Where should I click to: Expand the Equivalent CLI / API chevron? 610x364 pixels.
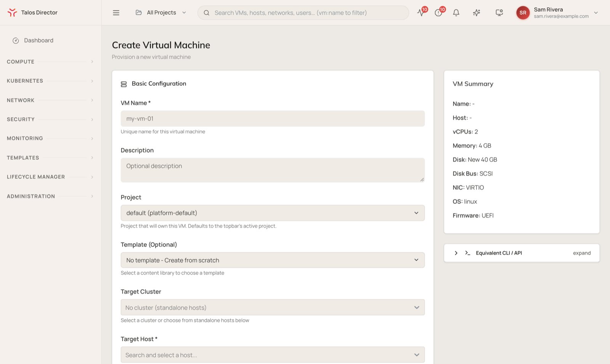pos(456,253)
